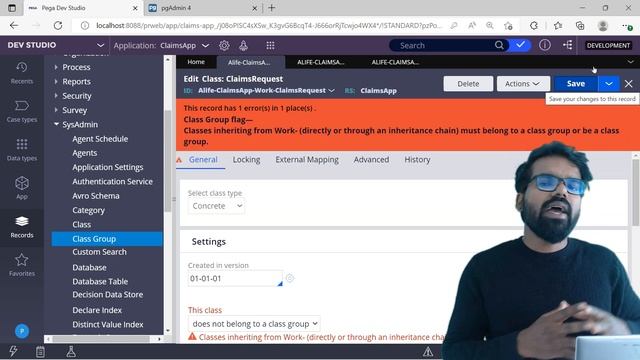Click in the Search box

click(445, 45)
